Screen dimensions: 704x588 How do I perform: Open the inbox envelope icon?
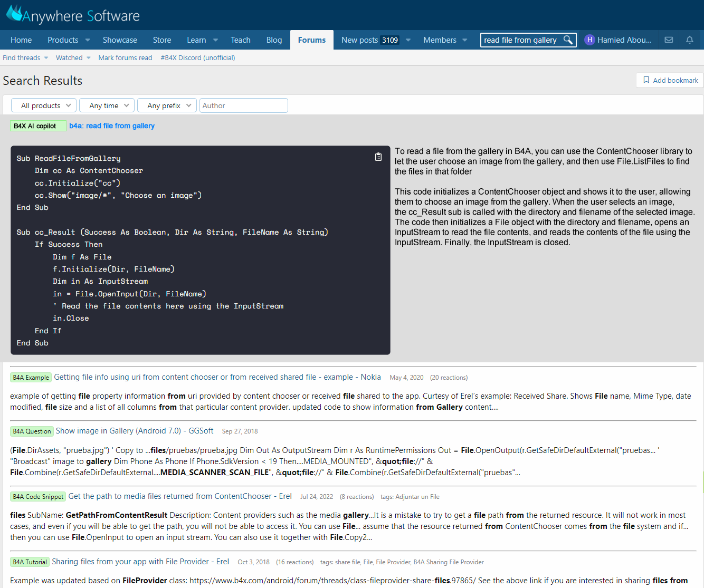click(x=669, y=40)
